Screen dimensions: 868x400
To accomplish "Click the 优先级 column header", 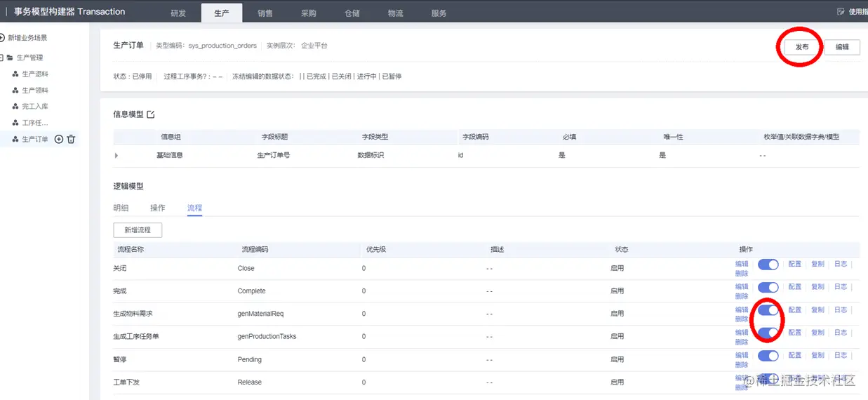I will click(376, 249).
